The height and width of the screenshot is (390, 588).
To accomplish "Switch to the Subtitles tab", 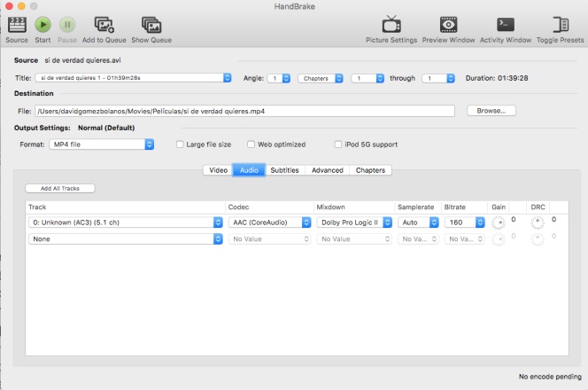I will (x=284, y=170).
